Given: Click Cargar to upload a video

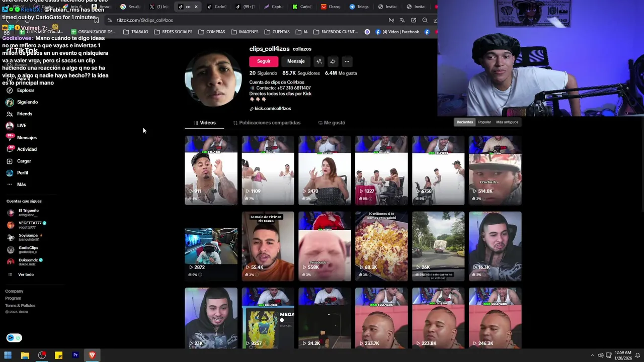Looking at the screenshot, I should [19, 161].
